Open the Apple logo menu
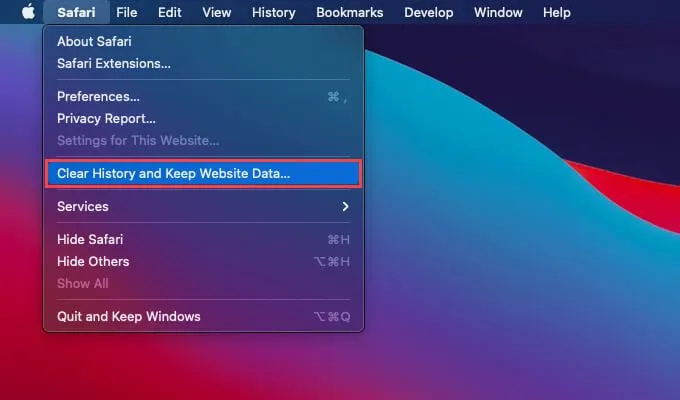The width and height of the screenshot is (680, 400). pyautogui.click(x=29, y=12)
